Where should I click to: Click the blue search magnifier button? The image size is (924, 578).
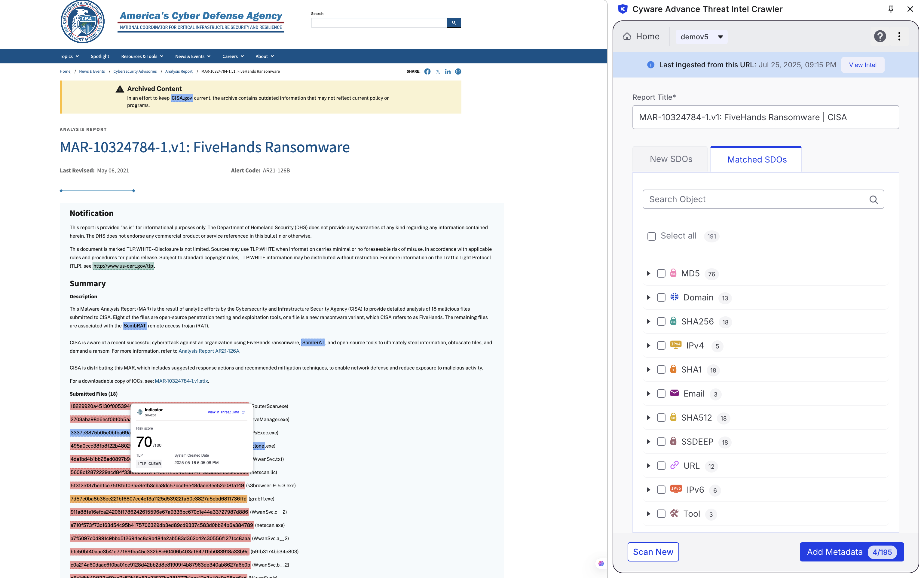click(x=454, y=23)
